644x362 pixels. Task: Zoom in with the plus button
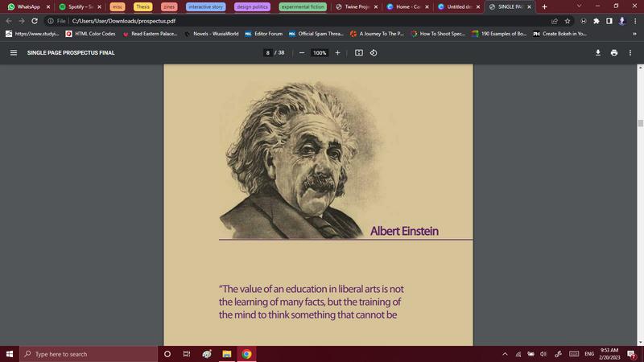coord(337,52)
